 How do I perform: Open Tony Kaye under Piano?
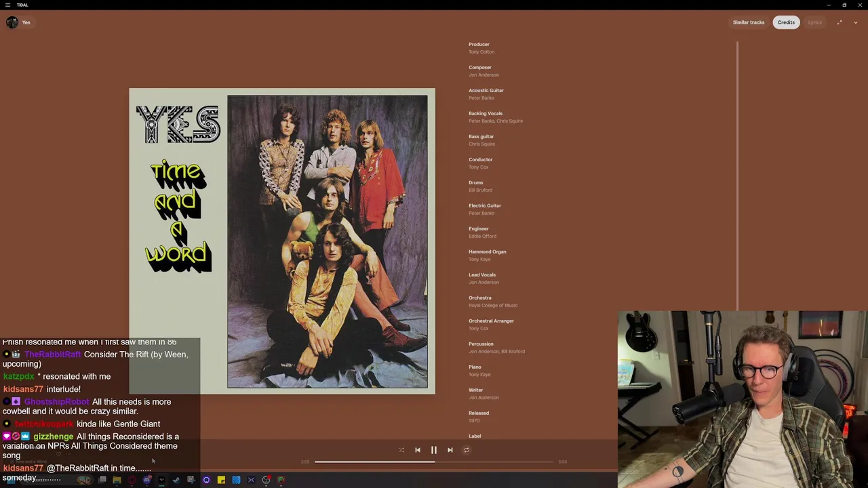tap(479, 375)
